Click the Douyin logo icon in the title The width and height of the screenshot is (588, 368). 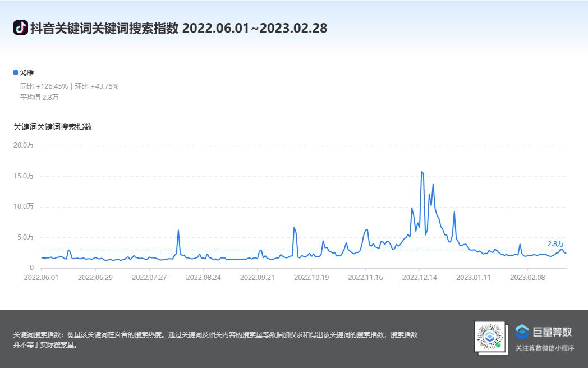[x=21, y=28]
